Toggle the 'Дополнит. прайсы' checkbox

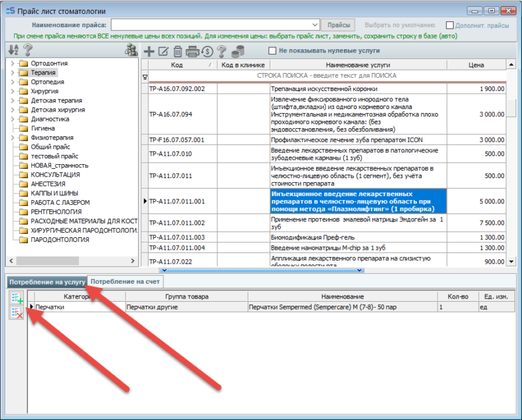pyautogui.click(x=450, y=25)
